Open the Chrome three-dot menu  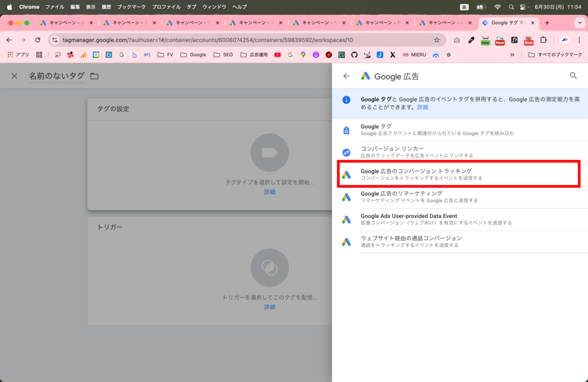tap(579, 40)
